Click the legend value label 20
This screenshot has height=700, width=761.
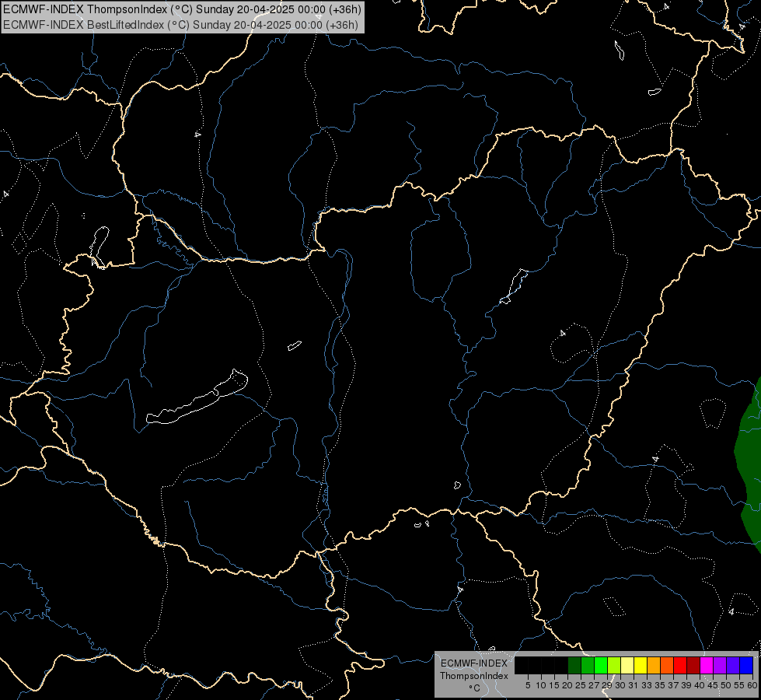(x=567, y=685)
